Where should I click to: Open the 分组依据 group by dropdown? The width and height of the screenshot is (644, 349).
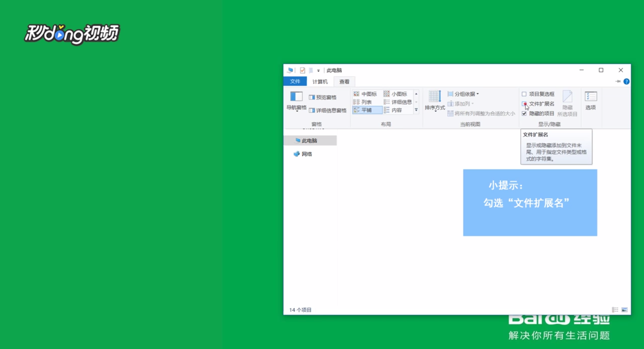(x=463, y=94)
